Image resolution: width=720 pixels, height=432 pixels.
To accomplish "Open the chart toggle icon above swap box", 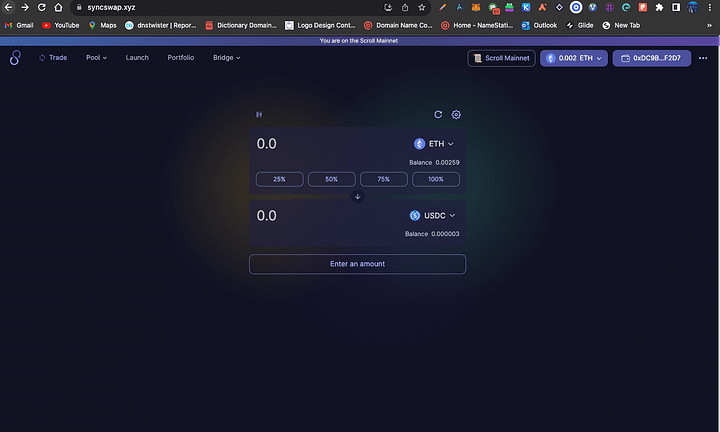I will click(259, 115).
